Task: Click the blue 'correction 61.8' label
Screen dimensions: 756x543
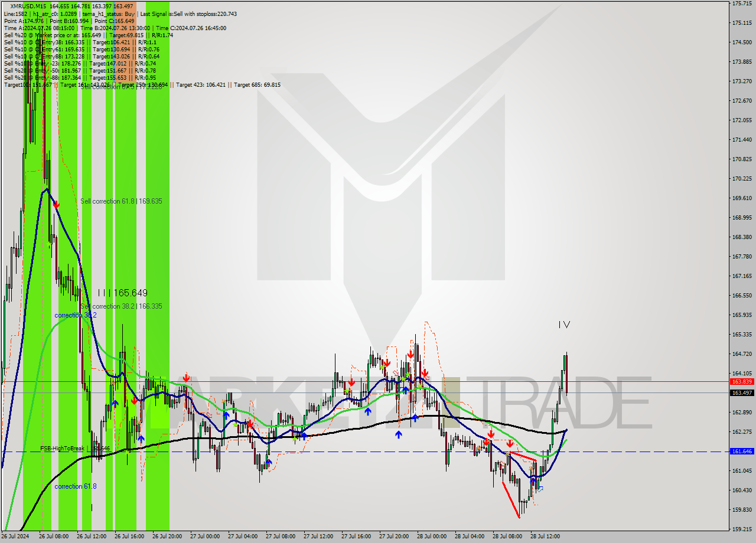Action: pyautogui.click(x=76, y=486)
